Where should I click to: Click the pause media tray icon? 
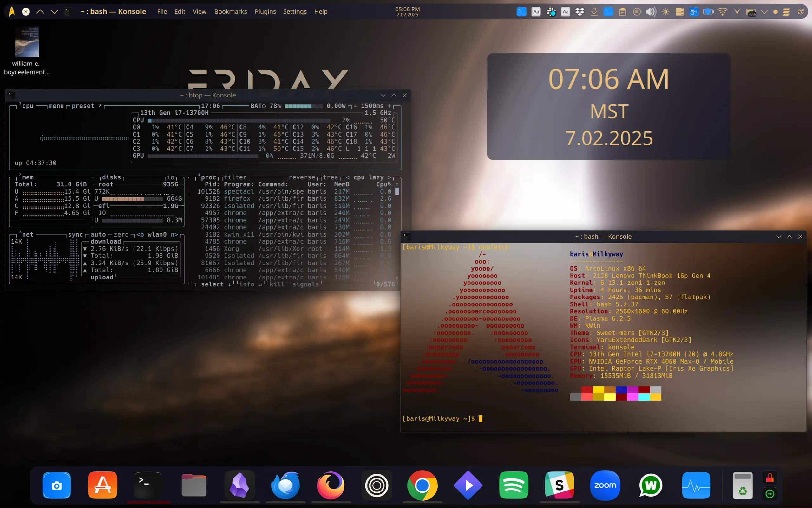coord(637,12)
